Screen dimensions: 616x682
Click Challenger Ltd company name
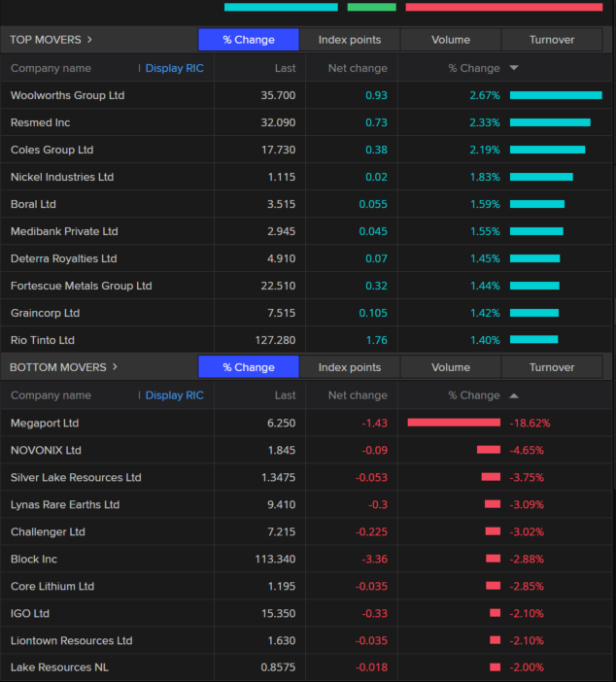point(48,531)
